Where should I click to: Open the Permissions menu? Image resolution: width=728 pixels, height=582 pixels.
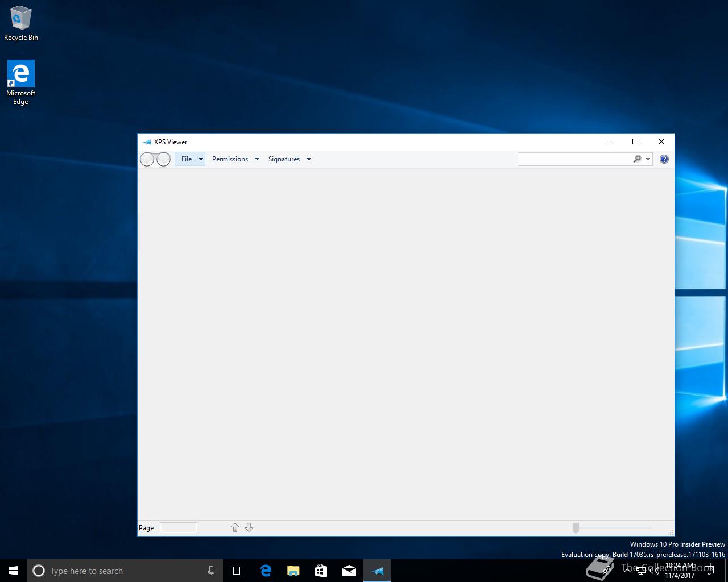point(230,159)
